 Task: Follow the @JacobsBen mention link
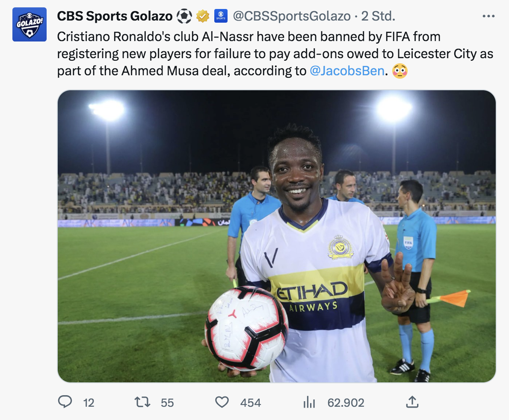(x=347, y=71)
